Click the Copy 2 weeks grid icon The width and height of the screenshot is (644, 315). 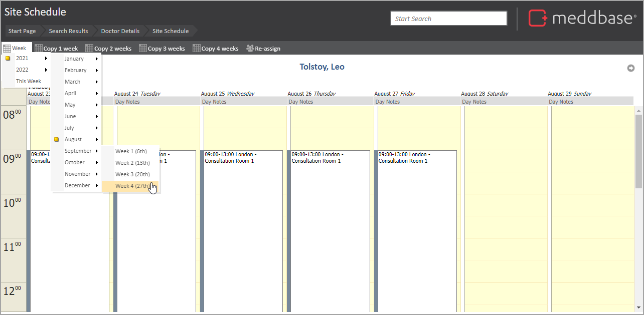point(89,49)
